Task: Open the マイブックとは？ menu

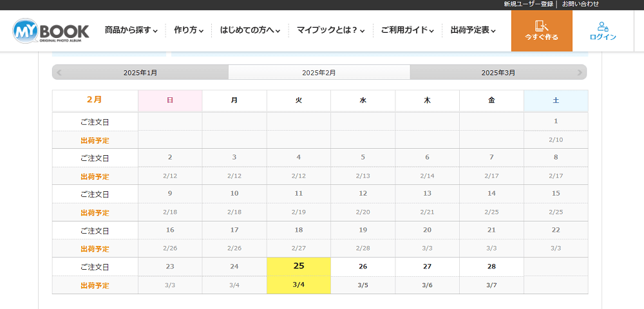Action: [x=330, y=30]
